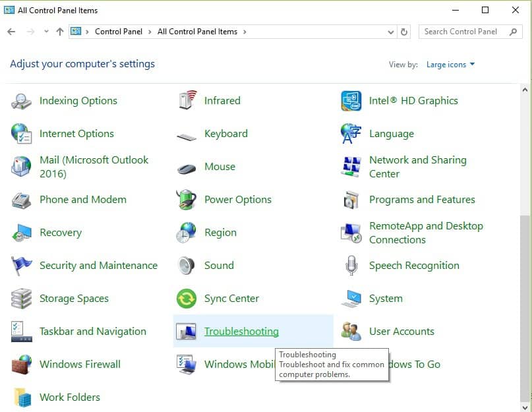The width and height of the screenshot is (532, 412).
Task: Click the Language icon
Action: pos(351,133)
